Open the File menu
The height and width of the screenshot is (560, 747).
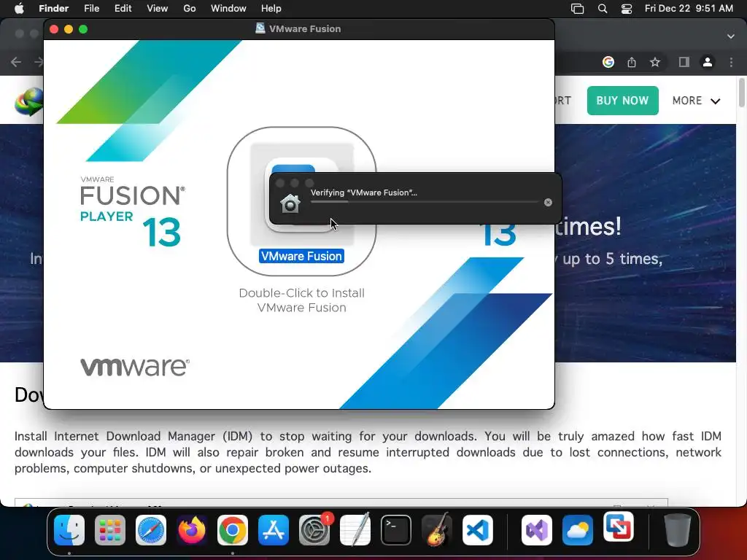point(91,9)
